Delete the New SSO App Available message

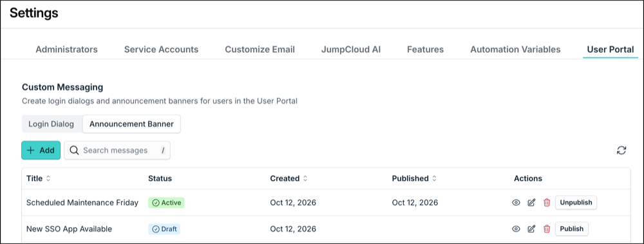pos(547,229)
